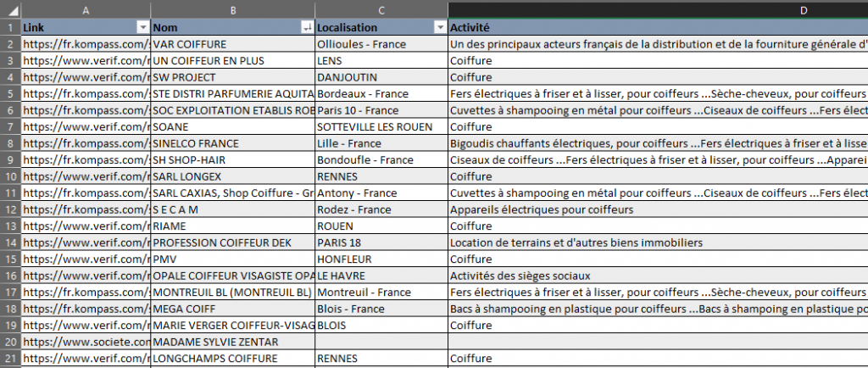The height and width of the screenshot is (368, 868).
Task: Select column B header
Action: [232, 9]
